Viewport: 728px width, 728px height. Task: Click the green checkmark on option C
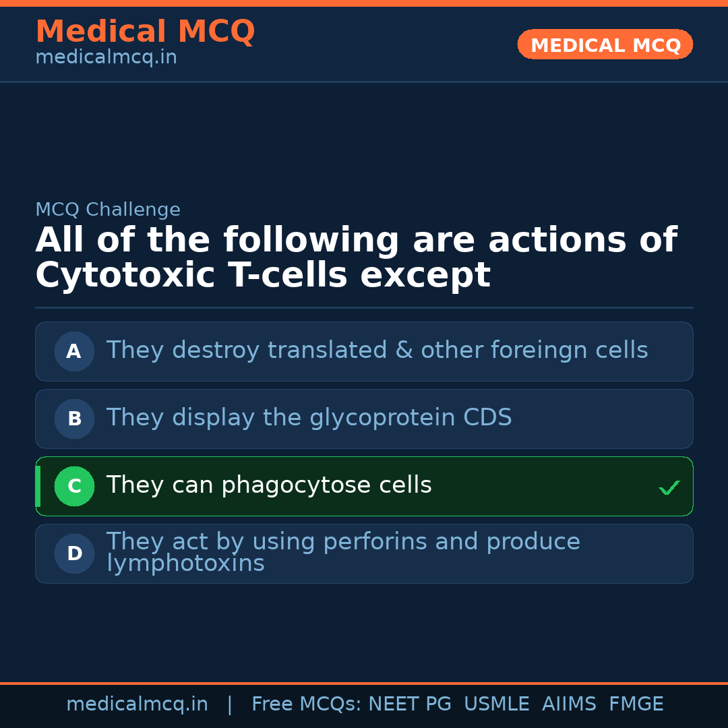point(669,487)
